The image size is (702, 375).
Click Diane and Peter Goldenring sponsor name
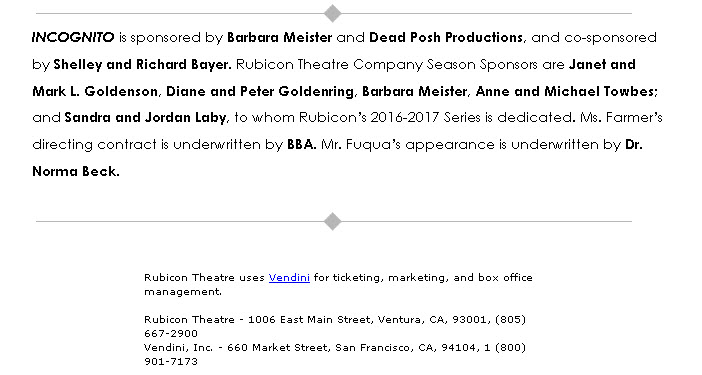tap(260, 91)
